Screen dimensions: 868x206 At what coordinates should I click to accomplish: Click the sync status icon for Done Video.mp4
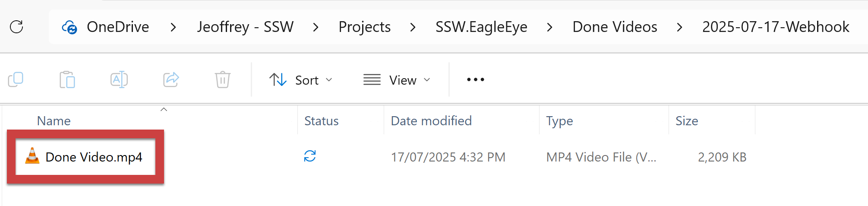point(310,156)
